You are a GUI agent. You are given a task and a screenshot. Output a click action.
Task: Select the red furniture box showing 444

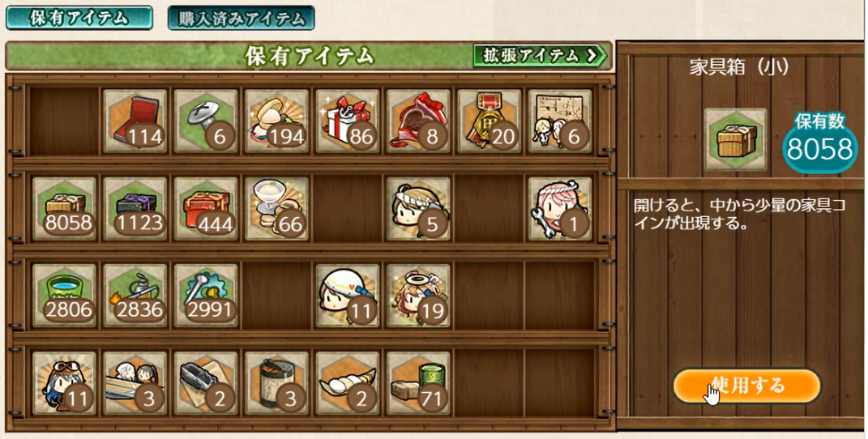(x=206, y=208)
